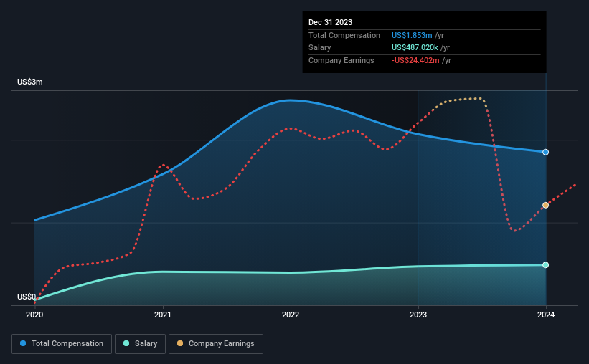
Task: Select the 2020 x-axis label
Action: point(34,315)
